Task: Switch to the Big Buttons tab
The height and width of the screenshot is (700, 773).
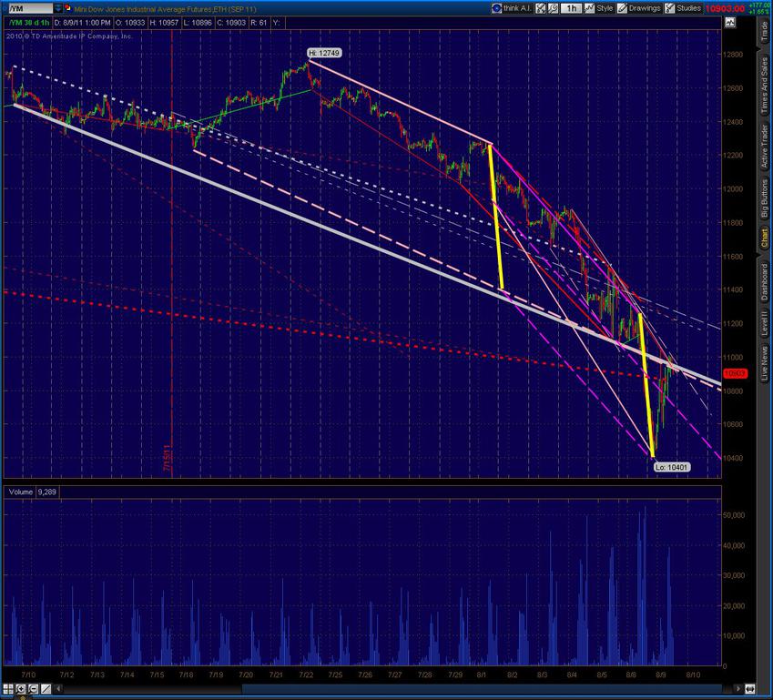Action: (x=764, y=201)
